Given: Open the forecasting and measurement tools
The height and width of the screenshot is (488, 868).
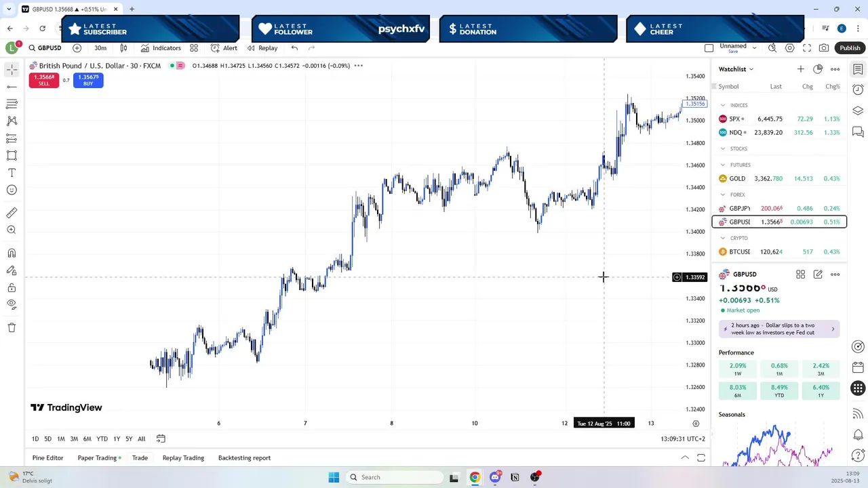Looking at the screenshot, I should point(12,138).
